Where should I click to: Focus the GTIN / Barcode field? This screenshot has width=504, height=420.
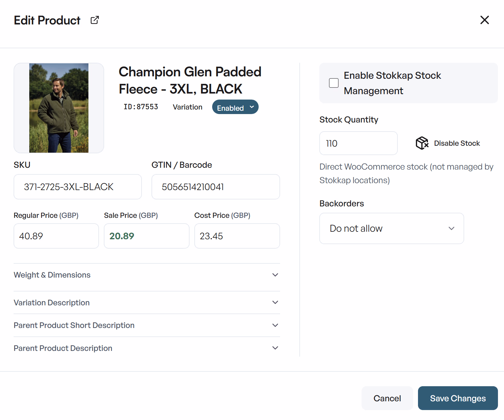tap(215, 187)
